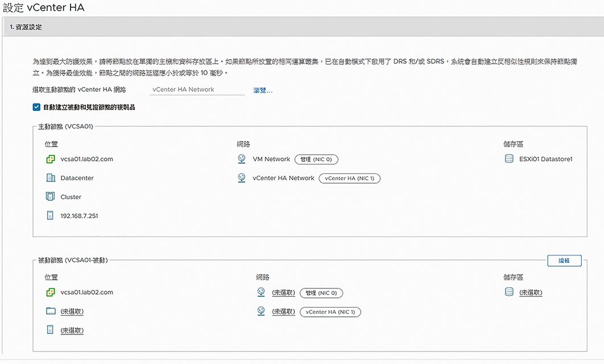Click vcsa01.lab02.com text in passive node
Viewport: 604px width, 364px height.
tap(87, 292)
